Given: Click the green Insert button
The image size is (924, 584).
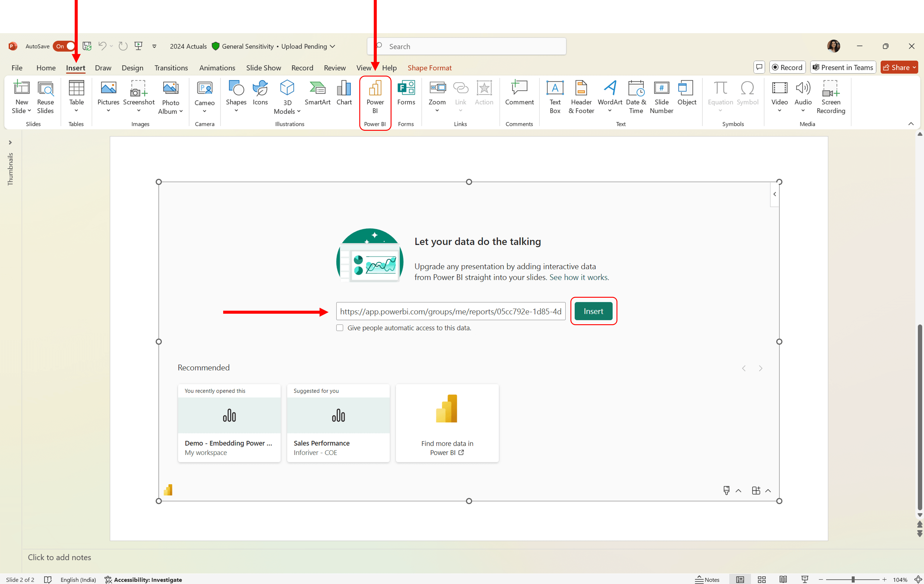Looking at the screenshot, I should pyautogui.click(x=593, y=311).
